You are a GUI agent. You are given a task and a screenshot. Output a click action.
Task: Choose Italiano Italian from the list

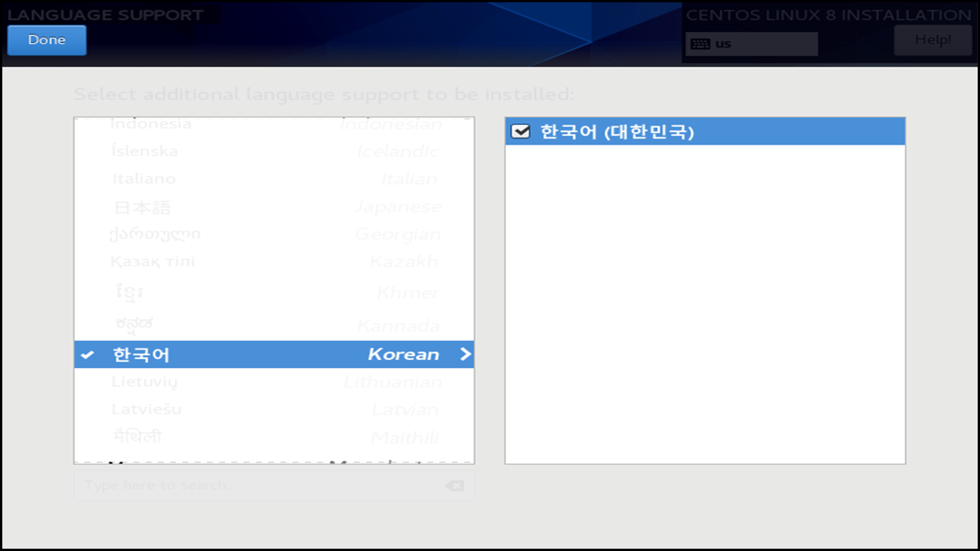pos(274,178)
